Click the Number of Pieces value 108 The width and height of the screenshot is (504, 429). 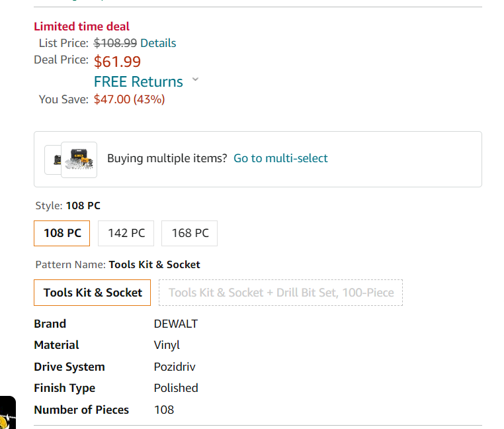tap(164, 410)
